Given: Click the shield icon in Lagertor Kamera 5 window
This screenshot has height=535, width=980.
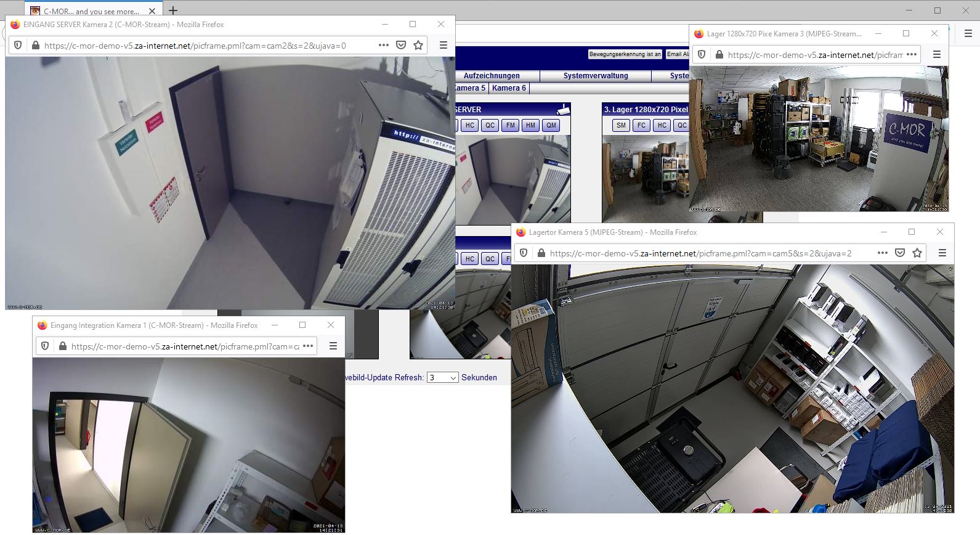Looking at the screenshot, I should point(524,253).
